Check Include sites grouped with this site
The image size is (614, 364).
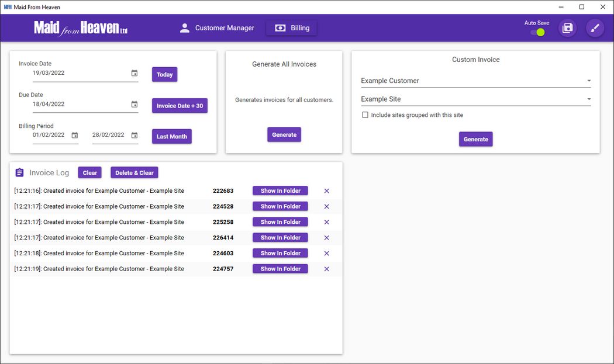(x=365, y=115)
